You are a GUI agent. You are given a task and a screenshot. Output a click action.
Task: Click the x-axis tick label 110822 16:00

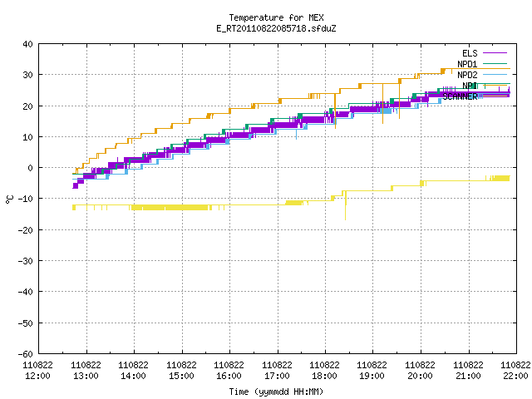229,371
